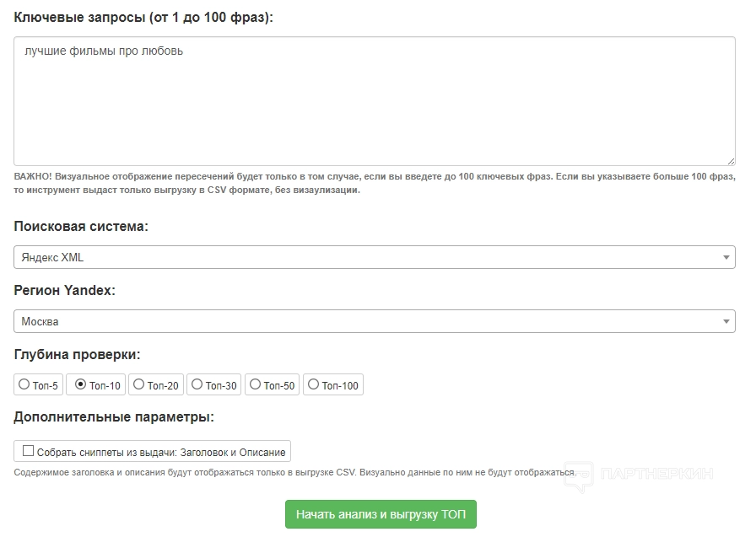The image size is (756, 537).
Task: Click the resize handle of keywords textarea
Action: [730, 160]
